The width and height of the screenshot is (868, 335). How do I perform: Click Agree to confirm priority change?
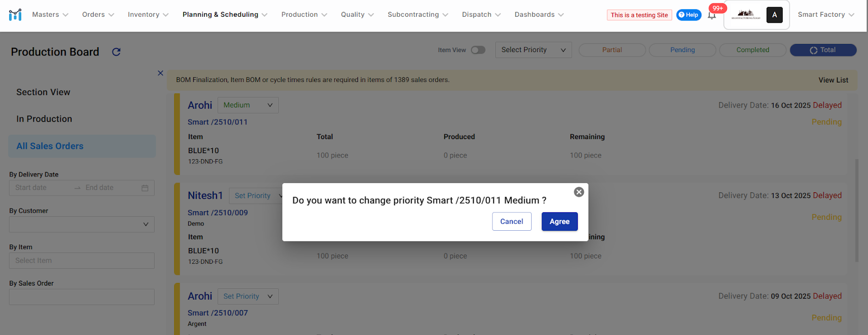pyautogui.click(x=559, y=222)
